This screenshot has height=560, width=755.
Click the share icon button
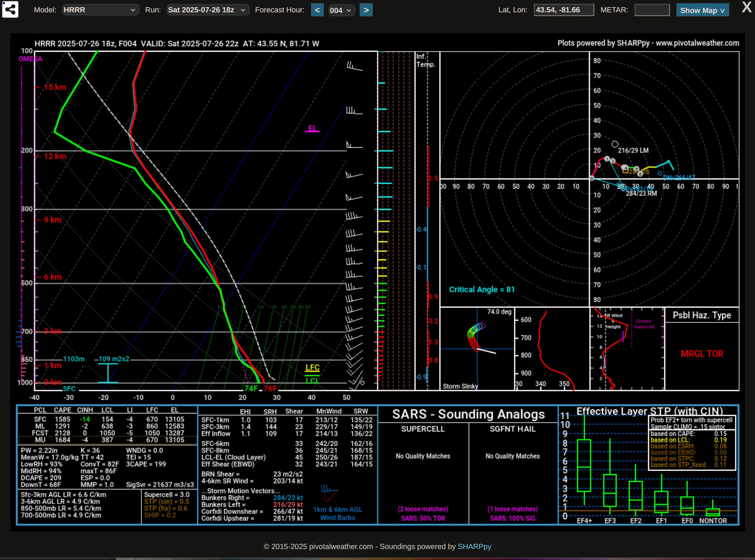coord(10,10)
